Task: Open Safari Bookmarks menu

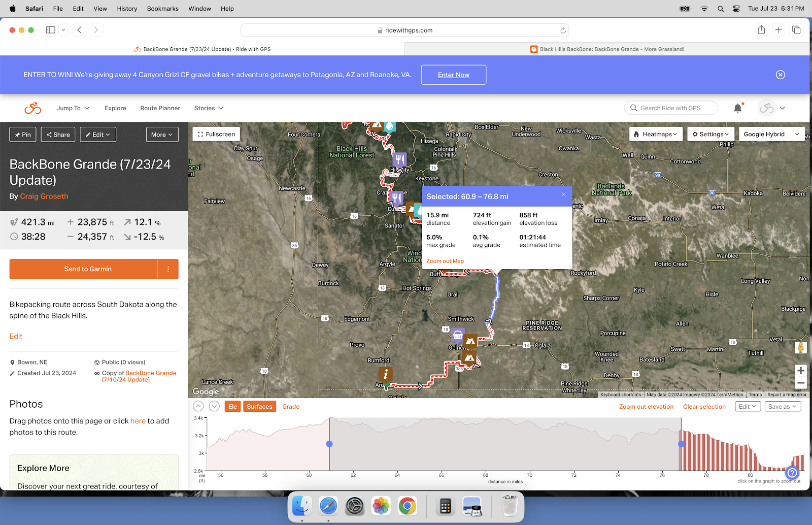Action: click(x=163, y=9)
